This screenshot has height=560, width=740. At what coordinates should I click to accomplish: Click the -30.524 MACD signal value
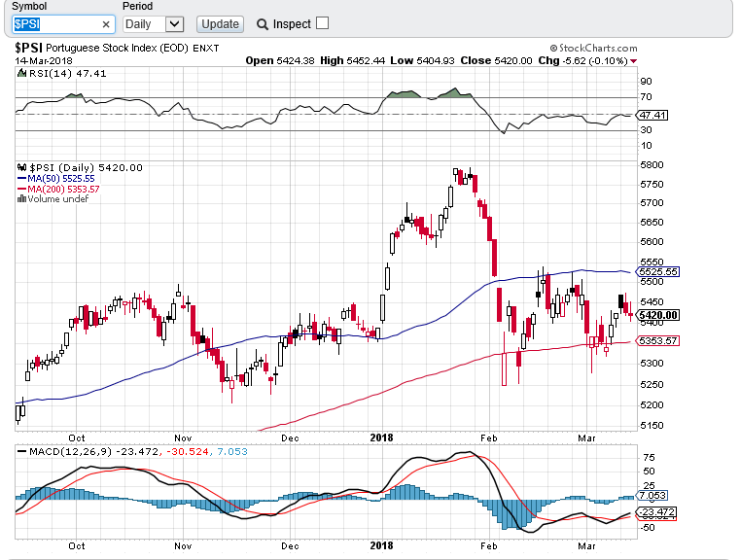pyautogui.click(x=190, y=451)
